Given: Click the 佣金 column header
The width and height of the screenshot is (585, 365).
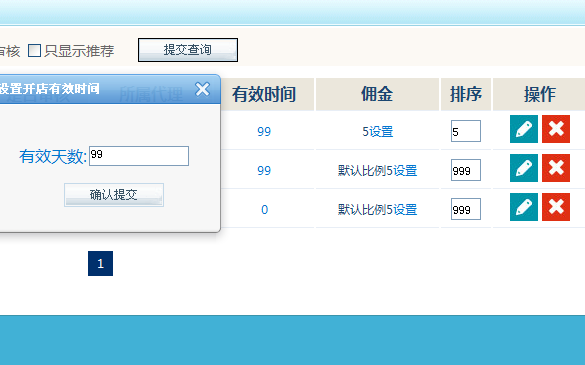Looking at the screenshot, I should click(377, 94).
